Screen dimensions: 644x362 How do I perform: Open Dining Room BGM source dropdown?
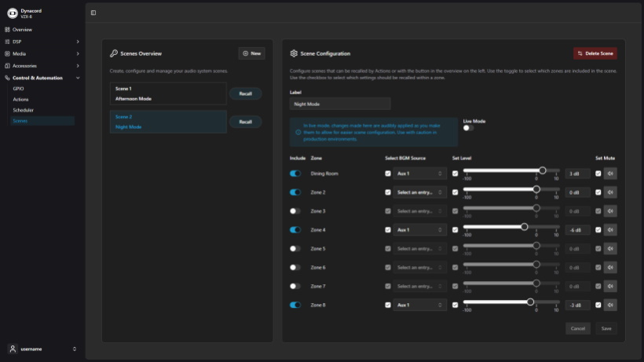[x=419, y=174]
